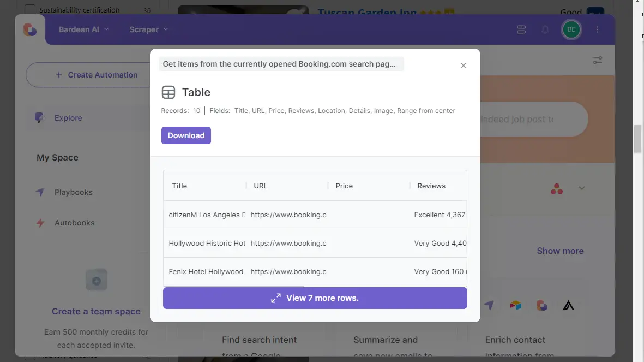644x362 pixels.
Task: Click the Autobooks lightning icon
Action: 40,223
